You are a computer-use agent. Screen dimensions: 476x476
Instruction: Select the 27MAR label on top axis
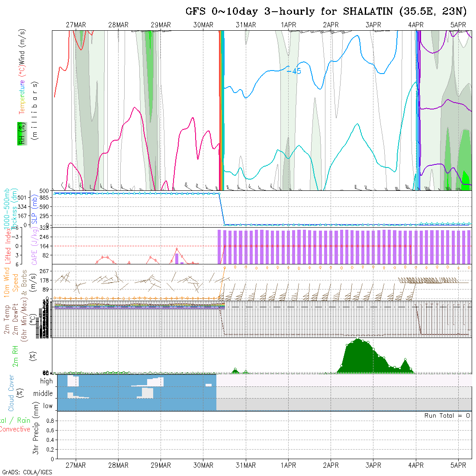(76, 25)
